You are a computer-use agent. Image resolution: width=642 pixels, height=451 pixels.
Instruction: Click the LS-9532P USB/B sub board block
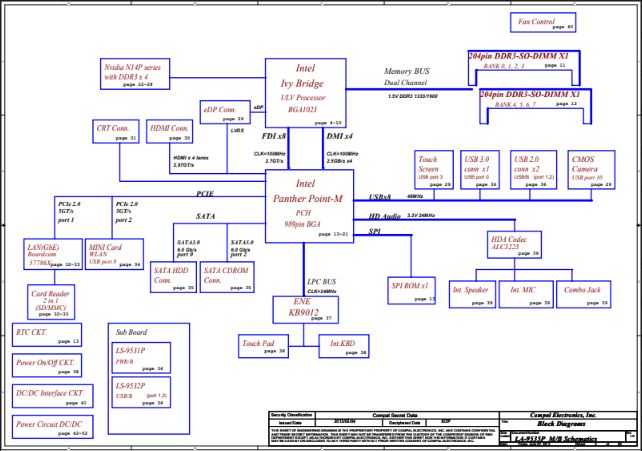[x=141, y=392]
